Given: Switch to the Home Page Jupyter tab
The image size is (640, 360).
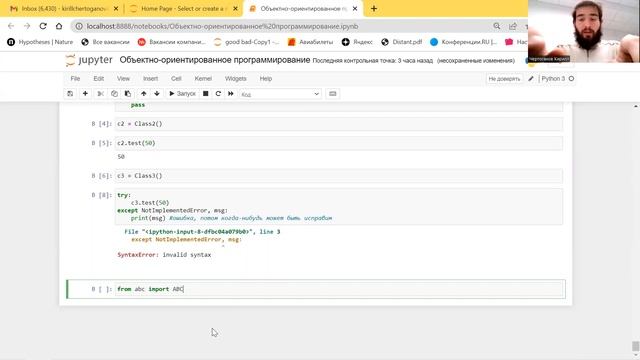Looking at the screenshot, I should pyautogui.click(x=182, y=9).
